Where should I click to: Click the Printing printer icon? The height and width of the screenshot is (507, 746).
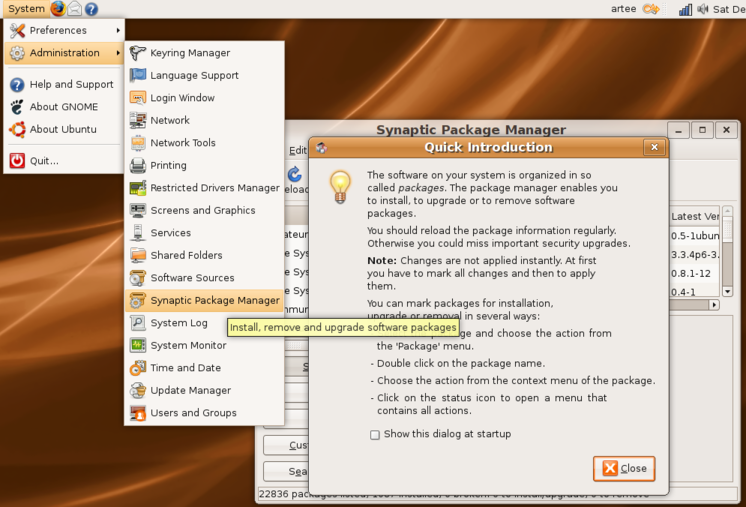pyautogui.click(x=137, y=165)
